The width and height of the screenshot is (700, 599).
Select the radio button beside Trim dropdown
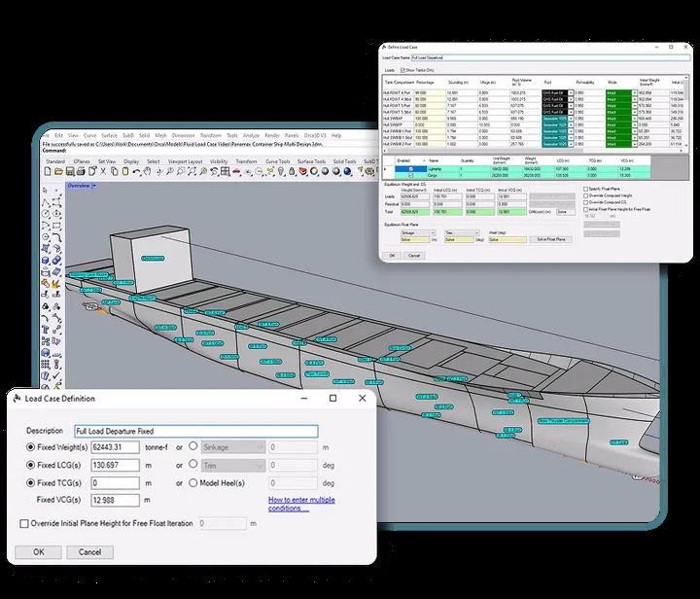point(192,464)
